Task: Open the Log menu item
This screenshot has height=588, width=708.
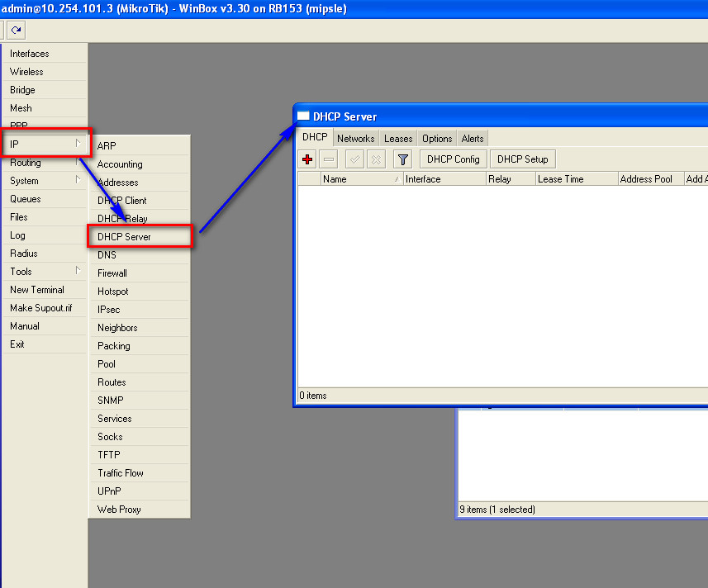Action: 45,235
